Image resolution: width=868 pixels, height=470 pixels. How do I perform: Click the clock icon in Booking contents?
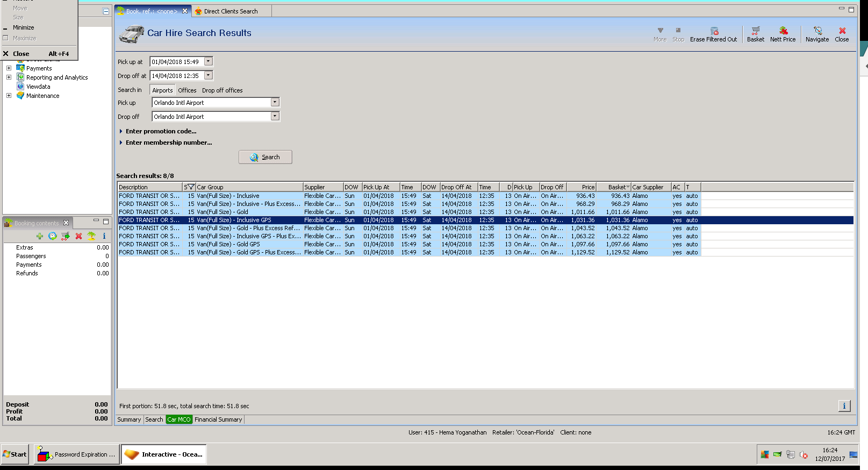(x=53, y=236)
